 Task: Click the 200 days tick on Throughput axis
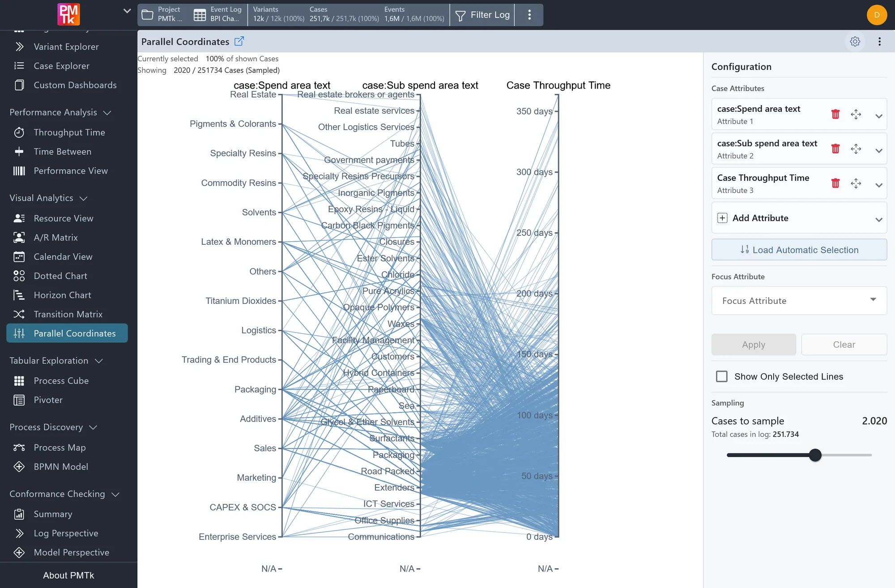[534, 294]
